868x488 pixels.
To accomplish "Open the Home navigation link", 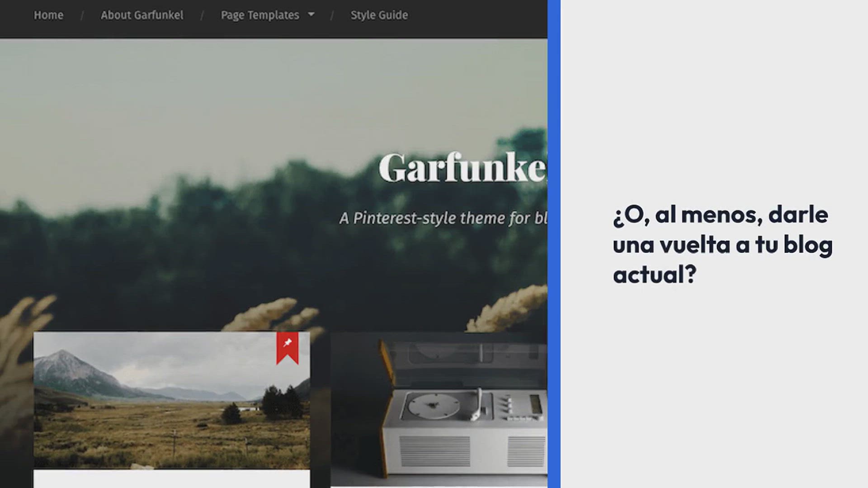I will click(x=48, y=15).
